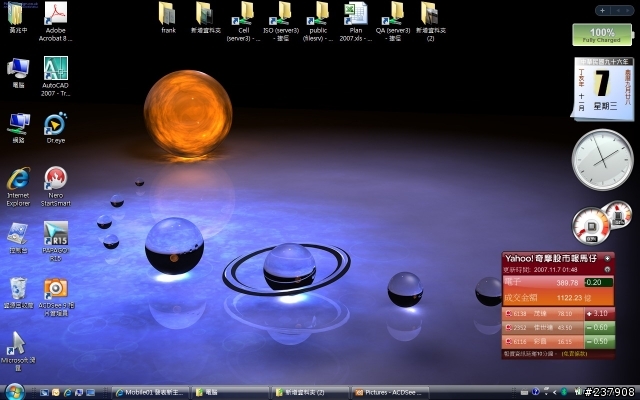Select the stock 2352 row priced 43.50

coord(558,327)
